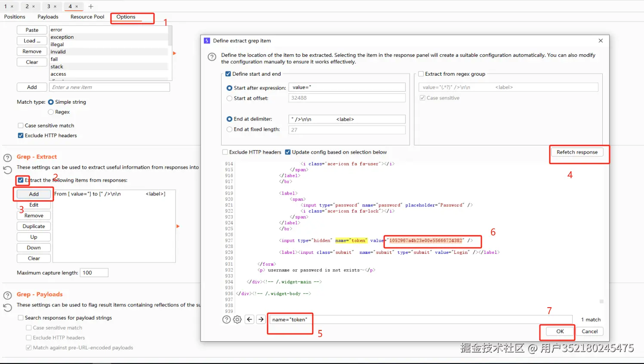This screenshot has width=644, height=364.
Task: Toggle dialog Exclude HTTP headers checkbox
Action: 225,152
